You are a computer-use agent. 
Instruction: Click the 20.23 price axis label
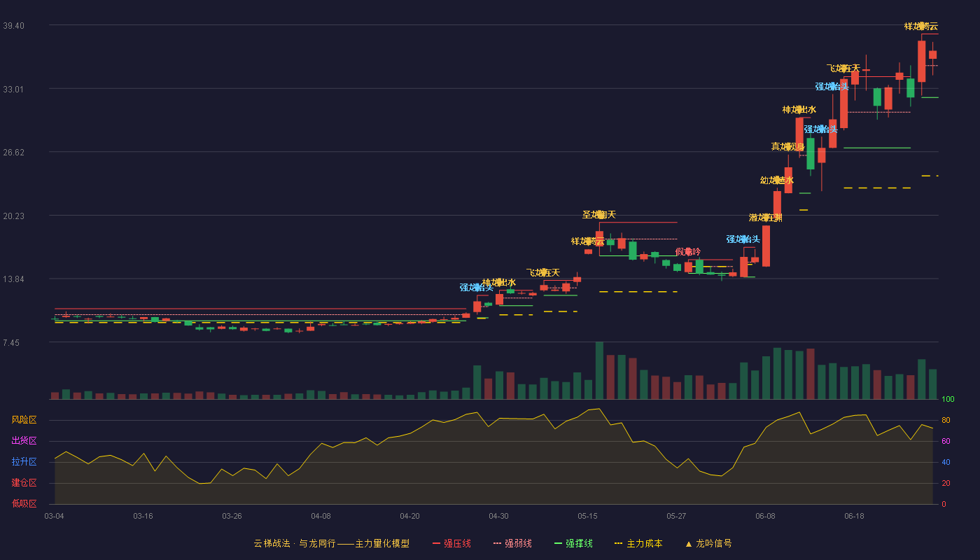(13, 216)
